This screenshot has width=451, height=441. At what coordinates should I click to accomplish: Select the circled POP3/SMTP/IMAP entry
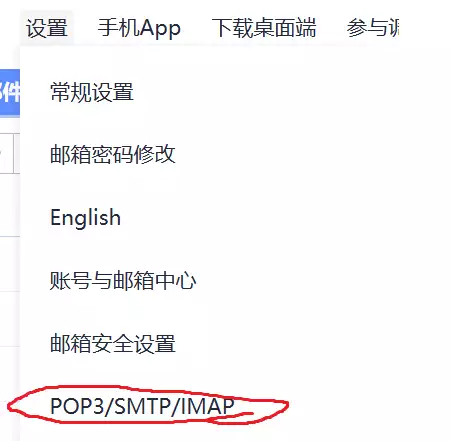point(142,406)
